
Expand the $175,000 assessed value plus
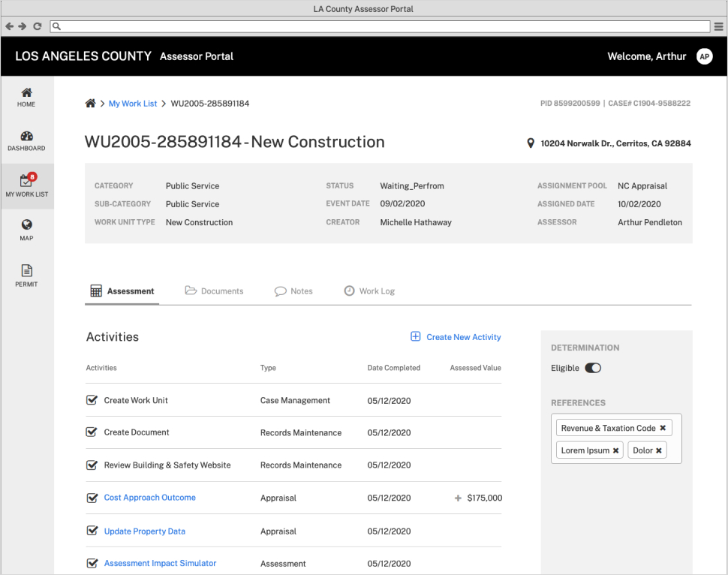(458, 498)
